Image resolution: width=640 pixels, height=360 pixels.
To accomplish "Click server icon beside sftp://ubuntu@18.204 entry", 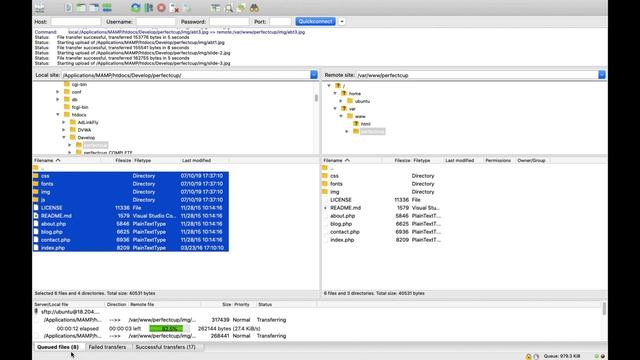I will (x=36, y=311).
